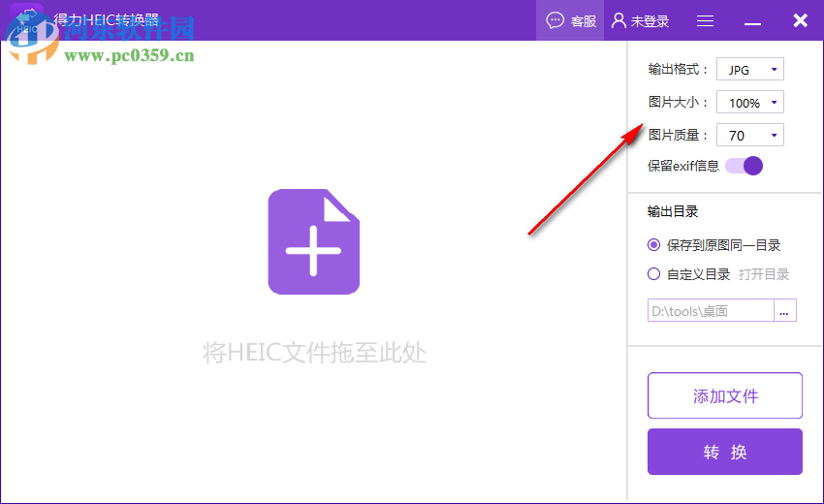Viewport: 824px width, 504px height.
Task: Open the 客服 customer service chat
Action: (x=571, y=21)
